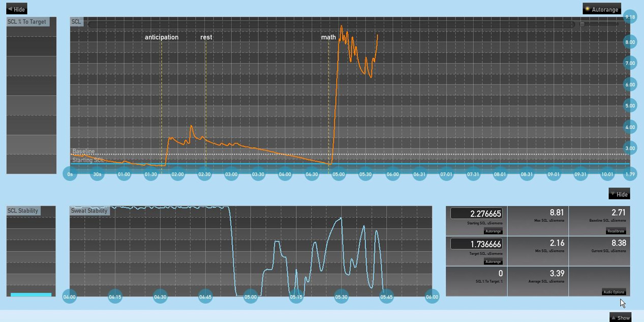Hide the SCL % To Target panel

coord(16,8)
